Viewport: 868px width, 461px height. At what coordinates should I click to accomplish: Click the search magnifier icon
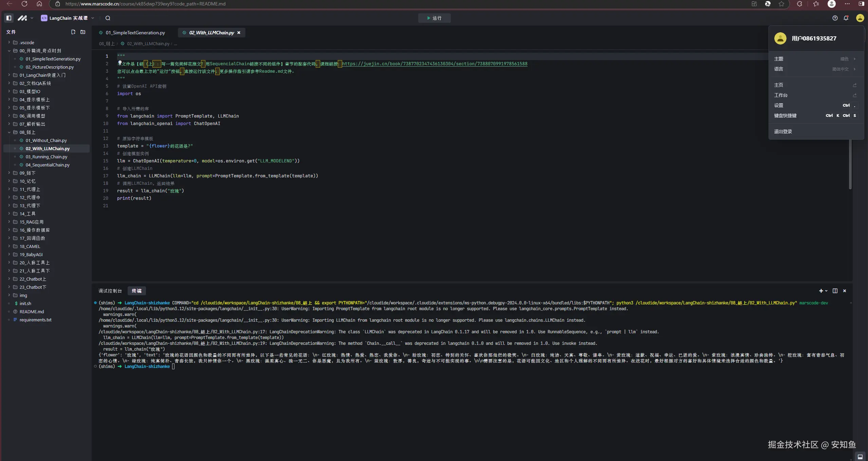(108, 18)
